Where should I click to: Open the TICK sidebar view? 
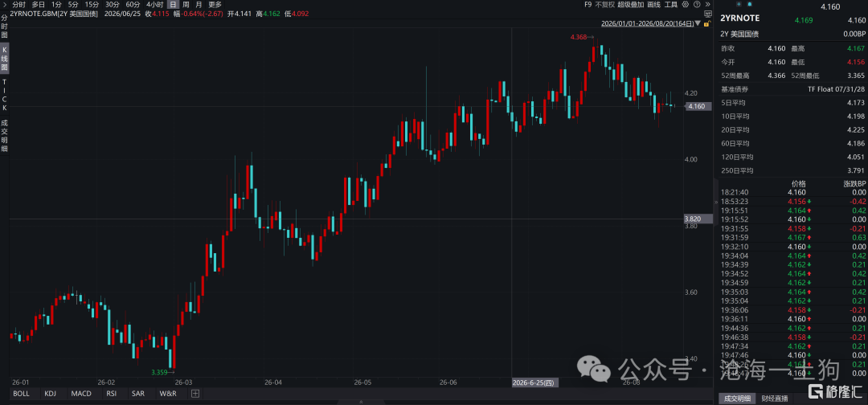click(x=5, y=94)
